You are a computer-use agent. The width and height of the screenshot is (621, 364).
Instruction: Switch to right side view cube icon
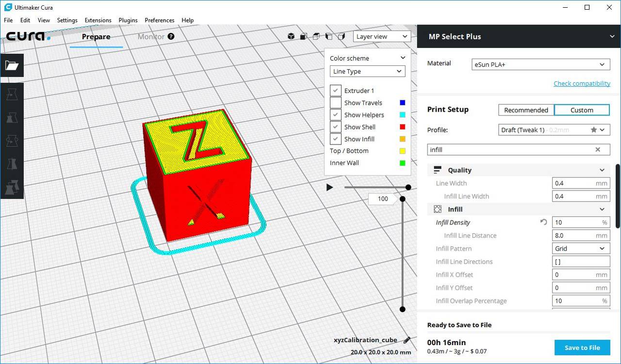click(342, 36)
